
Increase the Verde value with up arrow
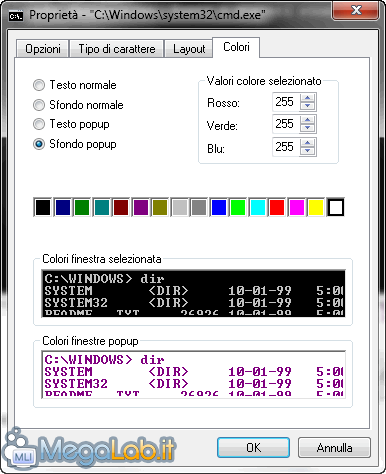click(308, 120)
